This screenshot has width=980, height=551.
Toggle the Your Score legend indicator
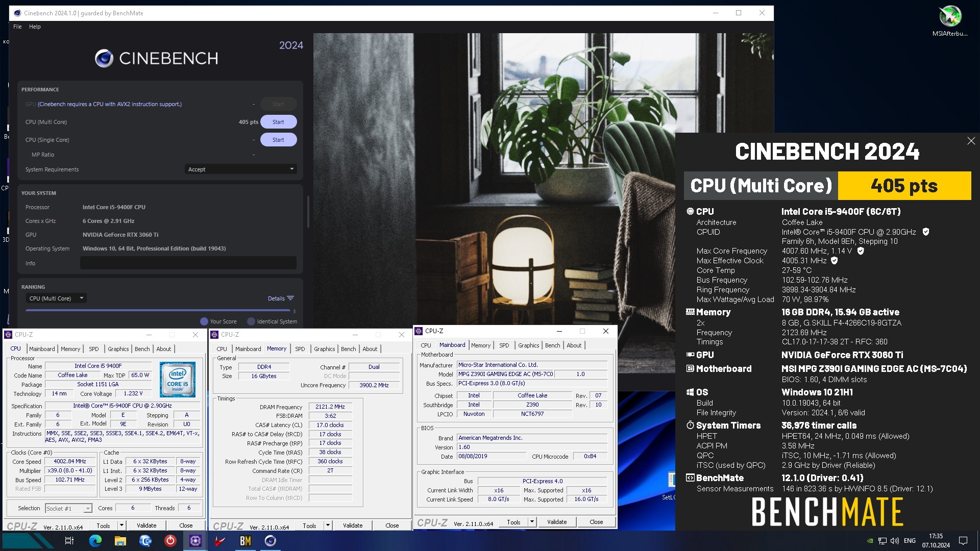(204, 321)
